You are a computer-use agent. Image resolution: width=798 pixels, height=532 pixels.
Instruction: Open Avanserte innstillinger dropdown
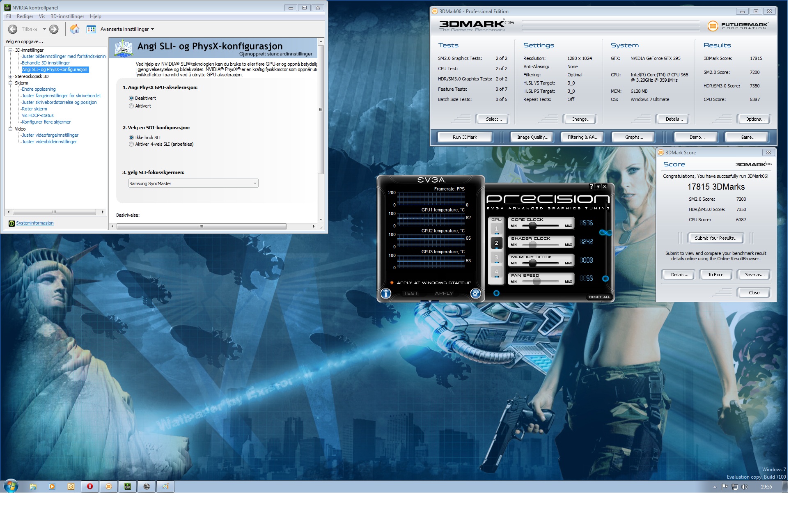[x=127, y=29]
